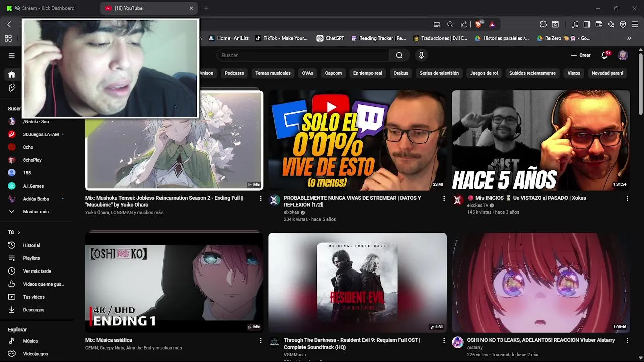Open the Home - AniList bookmark

tap(228, 38)
